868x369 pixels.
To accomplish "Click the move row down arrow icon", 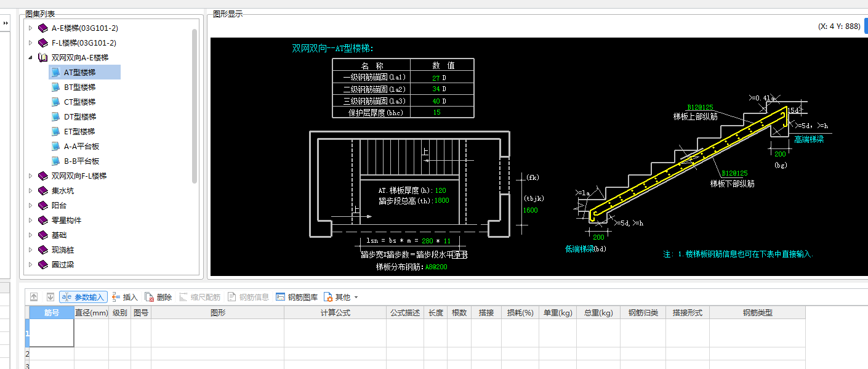I will 50,297.
